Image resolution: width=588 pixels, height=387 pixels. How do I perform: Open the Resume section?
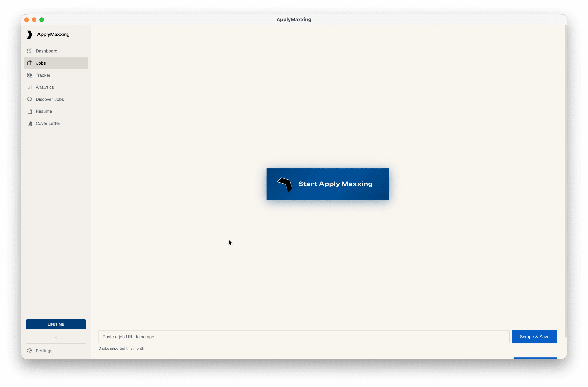coord(56,111)
